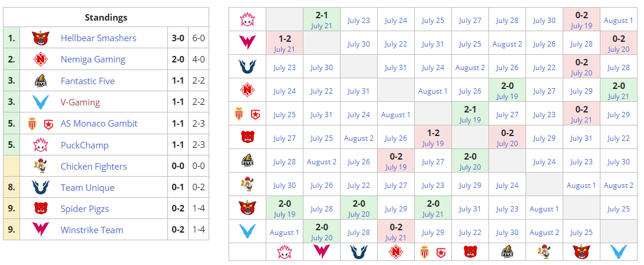This screenshot has width=644, height=265.
Task: Follow the Spider Pigzz team link
Action: click(85, 209)
